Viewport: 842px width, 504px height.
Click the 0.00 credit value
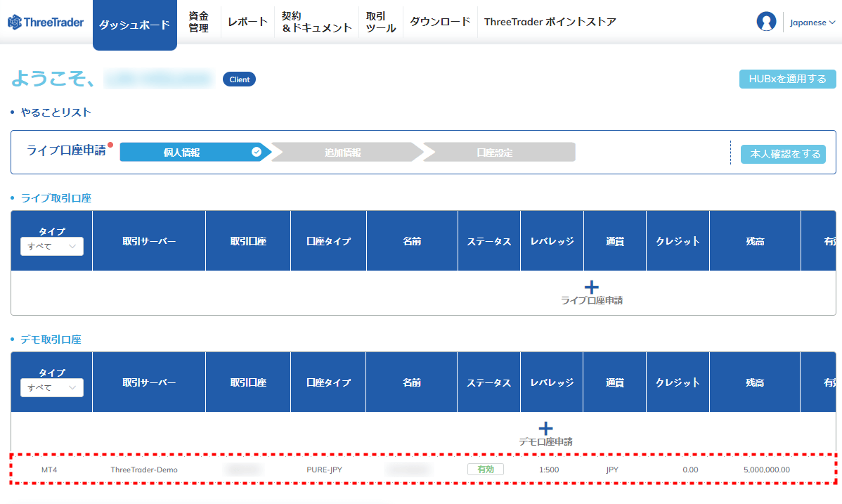[x=691, y=470]
